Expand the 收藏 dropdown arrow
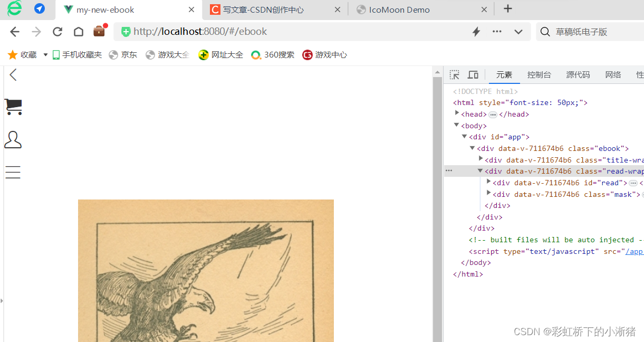The height and width of the screenshot is (342, 644). (x=45, y=55)
